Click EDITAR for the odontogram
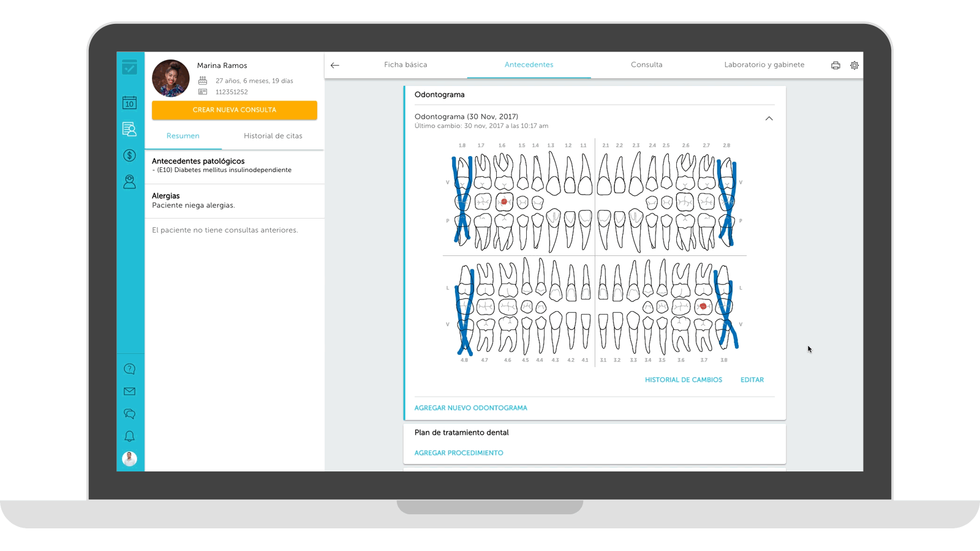Image resolution: width=980 pixels, height=551 pixels. pos(752,380)
